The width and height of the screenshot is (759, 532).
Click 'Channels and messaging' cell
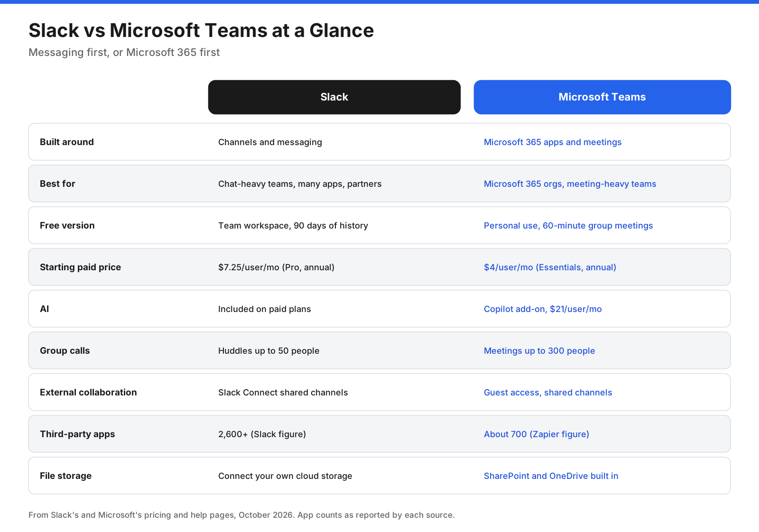click(270, 142)
